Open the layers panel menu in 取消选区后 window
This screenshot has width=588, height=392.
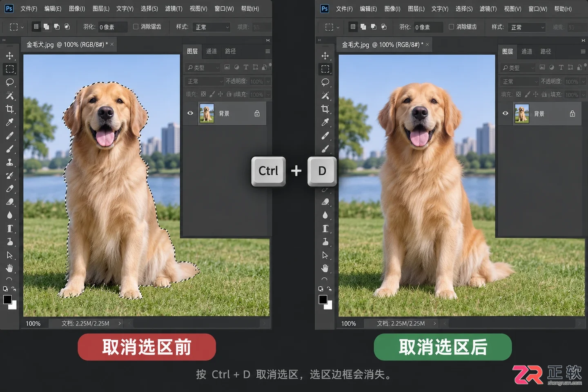click(583, 51)
